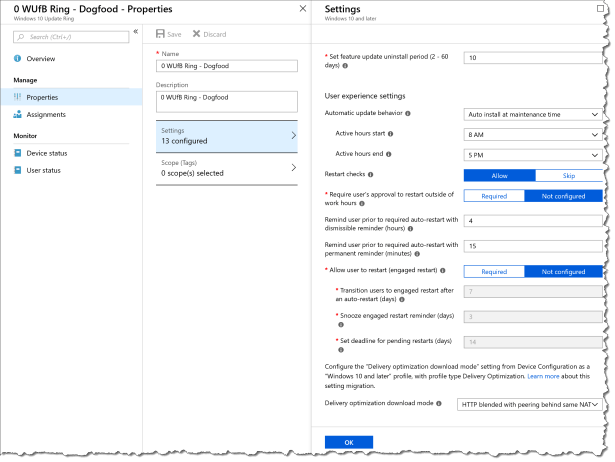Info icon for feature update uninstall period
Image resolution: width=615 pixels, height=462 pixels.
point(345,65)
